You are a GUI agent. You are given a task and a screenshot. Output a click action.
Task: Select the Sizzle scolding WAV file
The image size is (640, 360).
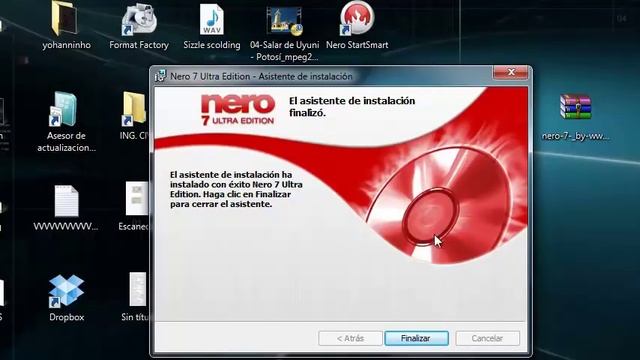tap(211, 20)
